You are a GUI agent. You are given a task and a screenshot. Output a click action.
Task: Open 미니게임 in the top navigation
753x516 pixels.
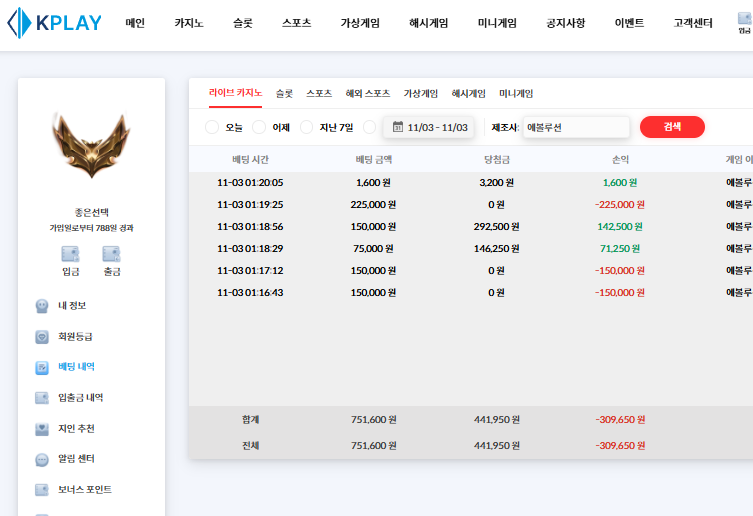click(497, 23)
